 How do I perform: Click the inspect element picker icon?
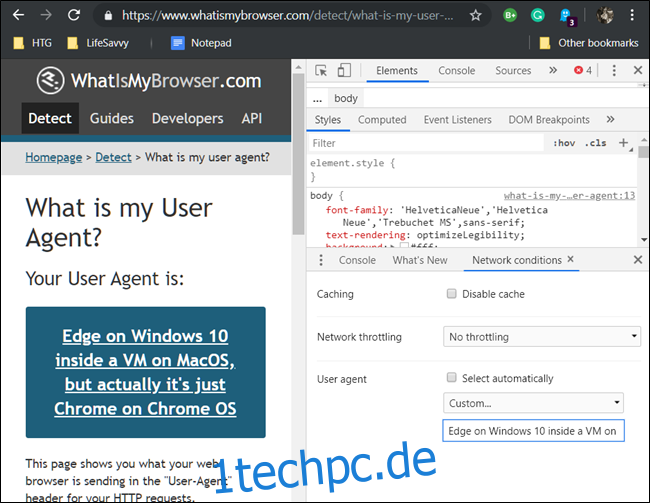[321, 71]
